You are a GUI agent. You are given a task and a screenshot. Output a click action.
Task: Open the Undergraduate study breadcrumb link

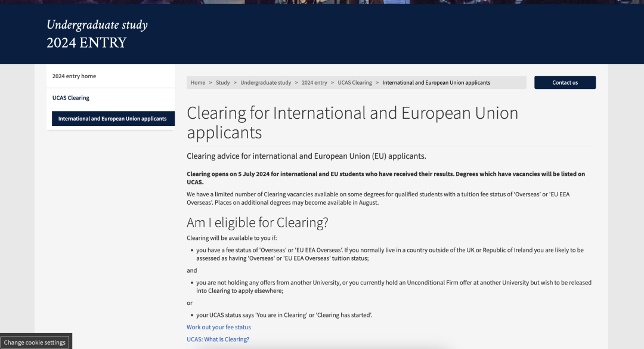(265, 83)
